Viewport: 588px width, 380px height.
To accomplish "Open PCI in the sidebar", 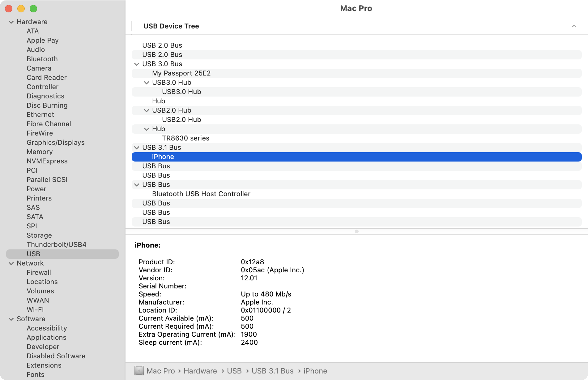I will (32, 171).
